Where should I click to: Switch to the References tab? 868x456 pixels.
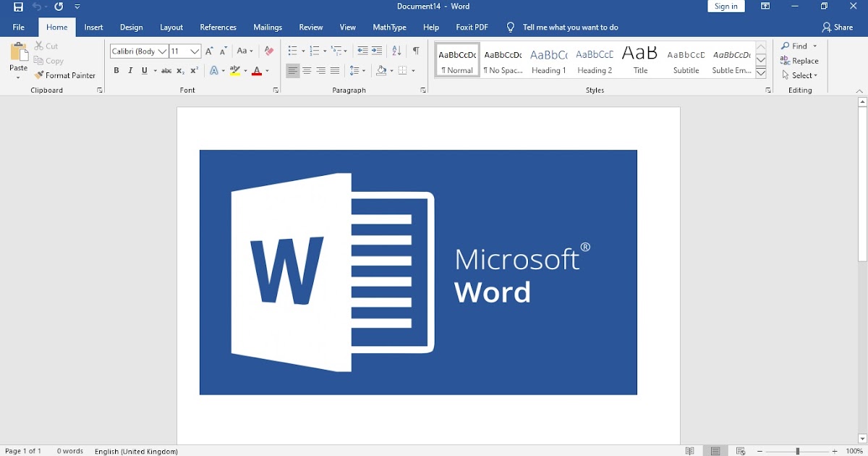pos(218,28)
